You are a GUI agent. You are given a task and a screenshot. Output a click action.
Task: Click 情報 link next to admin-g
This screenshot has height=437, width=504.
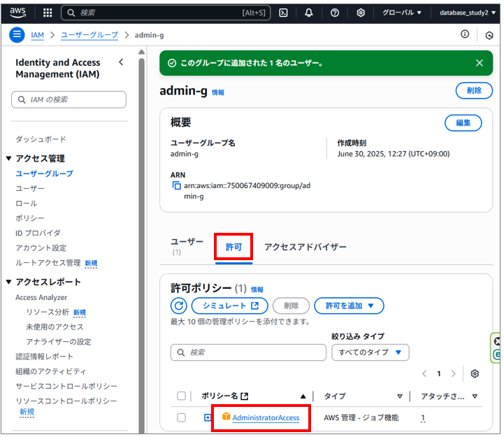pyautogui.click(x=218, y=92)
